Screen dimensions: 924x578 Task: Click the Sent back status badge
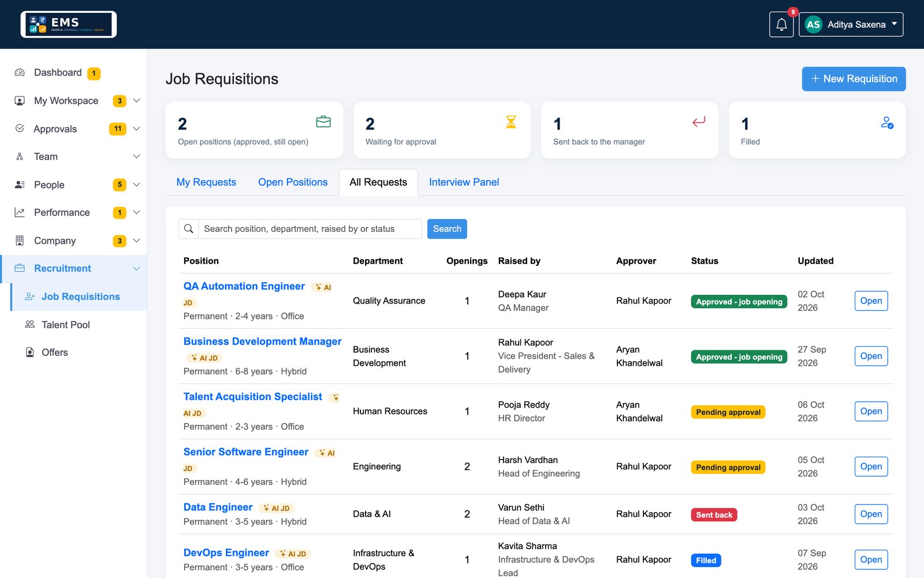714,515
